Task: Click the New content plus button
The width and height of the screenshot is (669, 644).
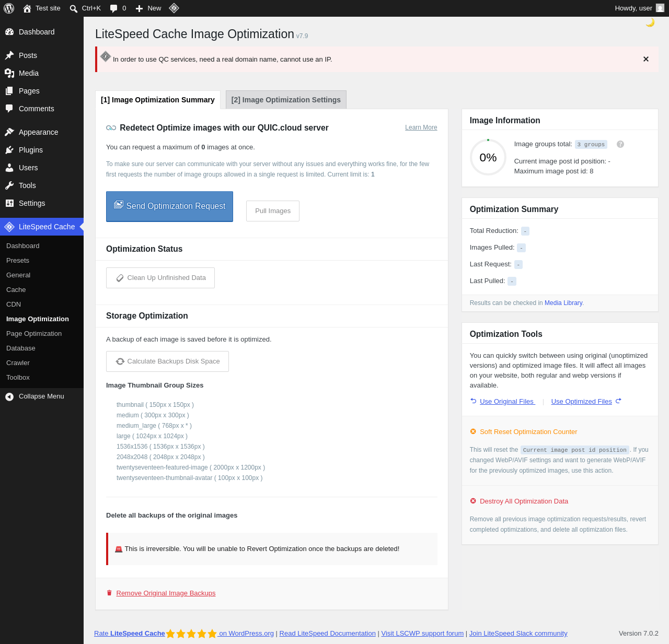Action: (148, 8)
